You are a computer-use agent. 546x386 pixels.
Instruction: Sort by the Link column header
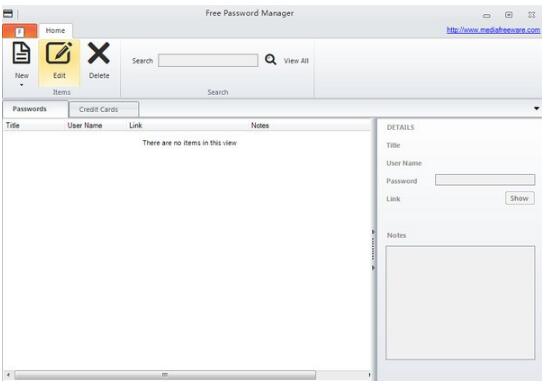135,125
